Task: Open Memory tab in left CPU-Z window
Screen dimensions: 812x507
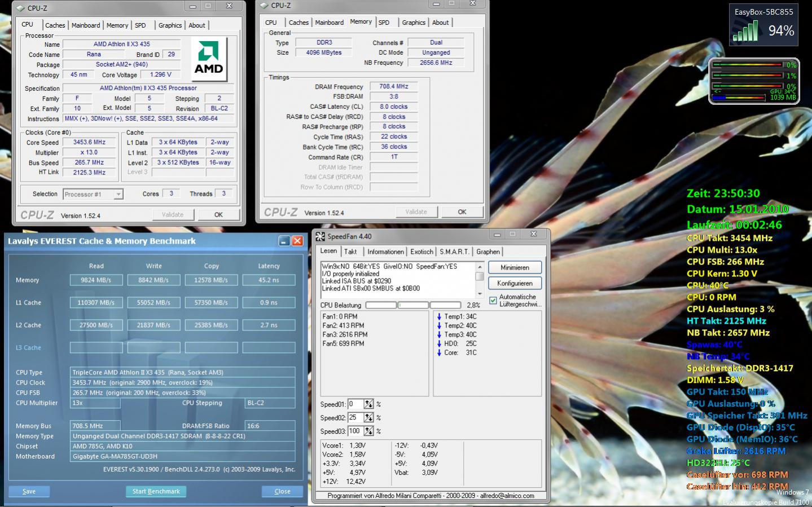Action: [117, 25]
